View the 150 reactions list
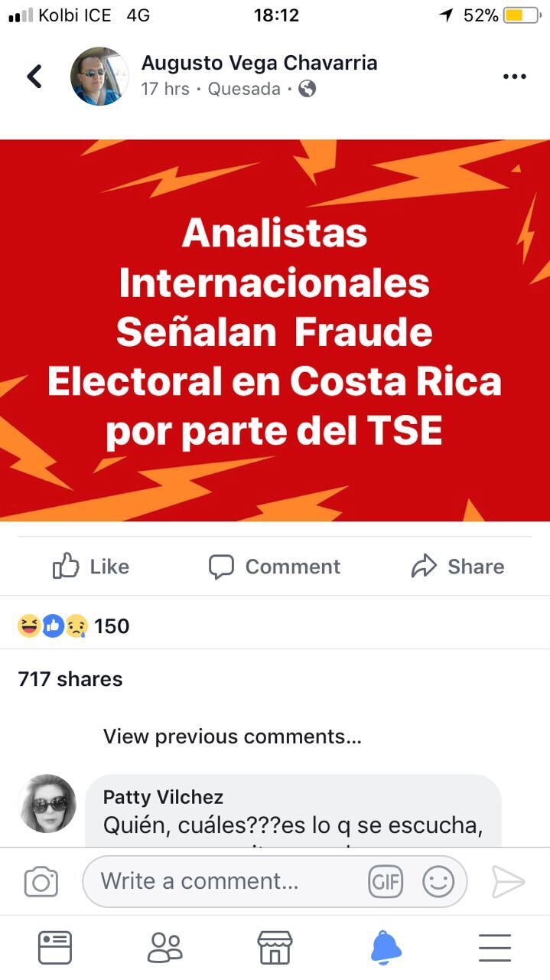The height and width of the screenshot is (980, 550). (x=73, y=626)
